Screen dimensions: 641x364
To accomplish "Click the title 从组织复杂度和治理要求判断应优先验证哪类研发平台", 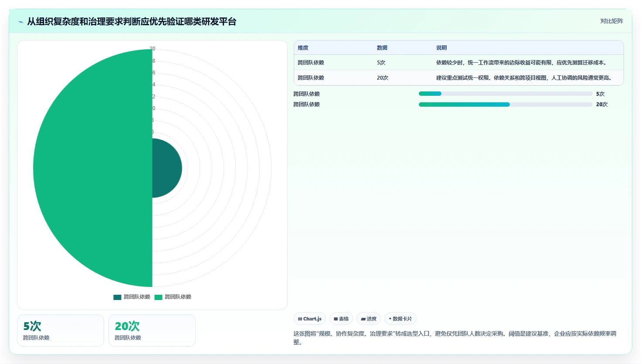I will (132, 22).
